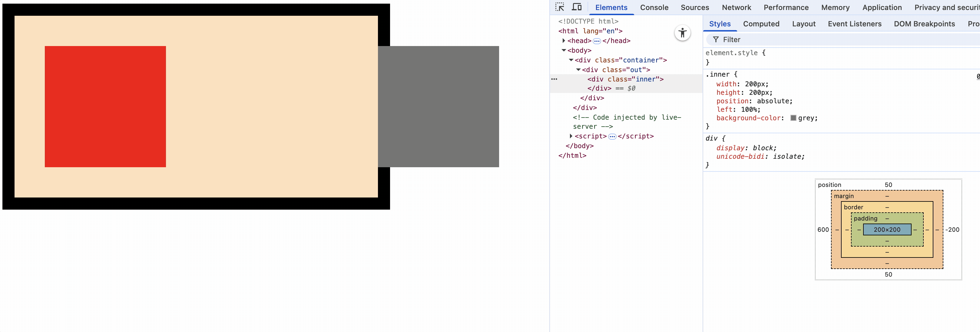
Task: Switch to the Elements tab
Action: point(611,8)
